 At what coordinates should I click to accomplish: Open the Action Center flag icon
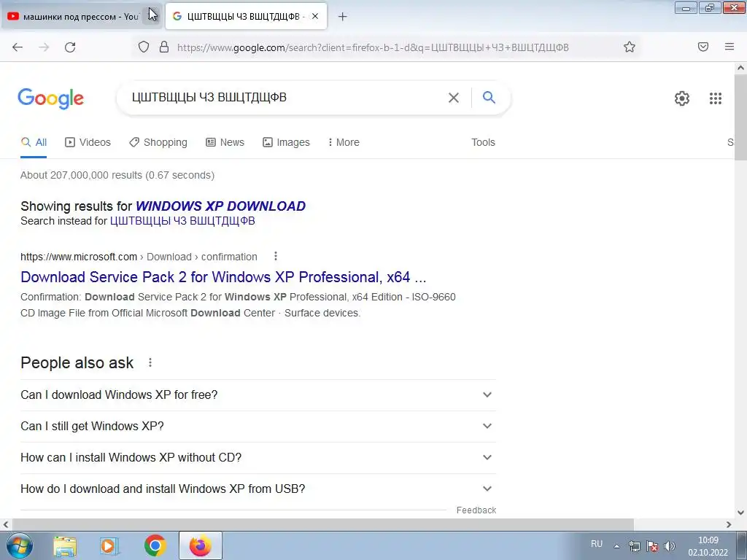point(652,545)
